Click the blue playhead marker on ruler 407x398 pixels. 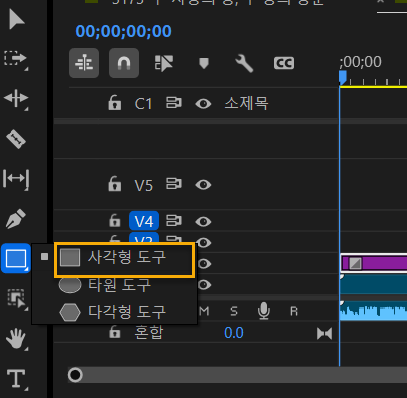click(343, 77)
